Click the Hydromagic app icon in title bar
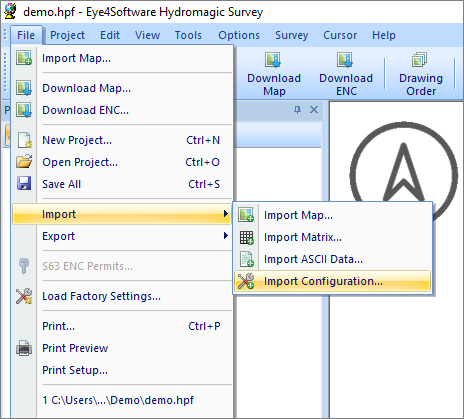The height and width of the screenshot is (419, 464). click(10, 11)
